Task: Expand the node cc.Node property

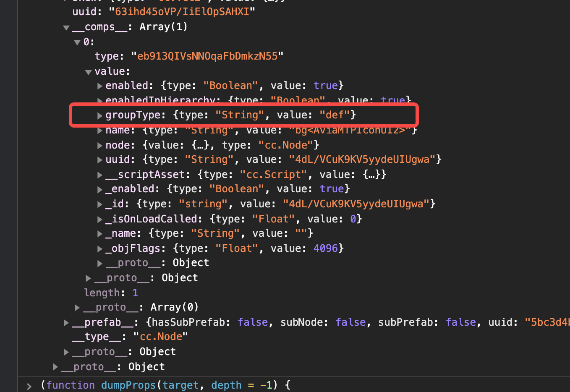Action: (x=100, y=145)
